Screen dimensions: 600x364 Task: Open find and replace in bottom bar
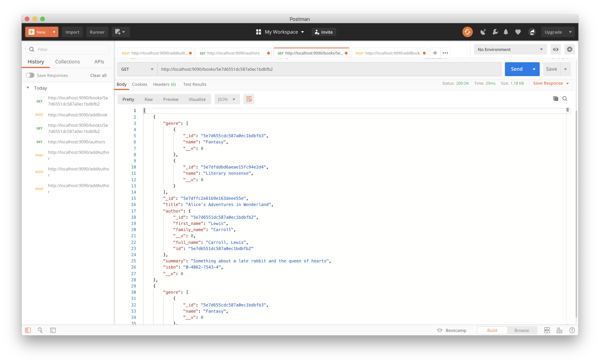pos(40,330)
